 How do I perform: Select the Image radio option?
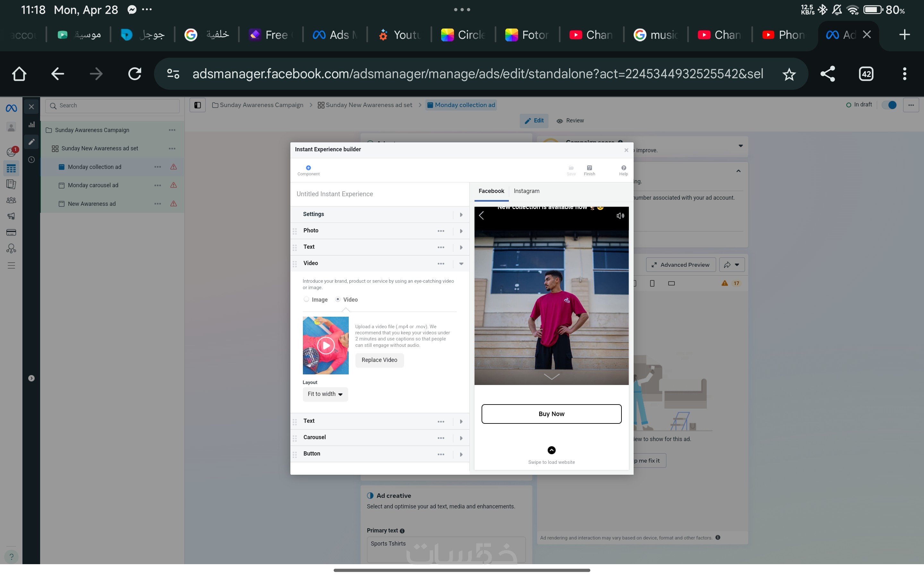[x=306, y=300]
